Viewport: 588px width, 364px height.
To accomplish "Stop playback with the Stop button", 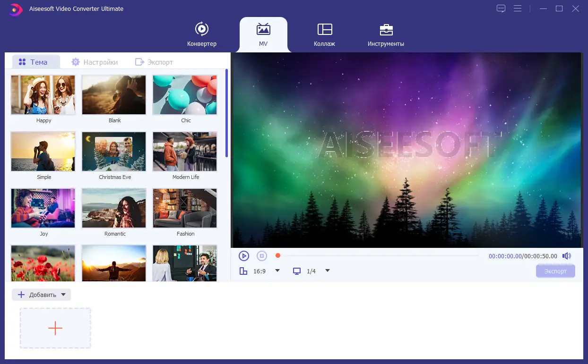I will (261, 255).
